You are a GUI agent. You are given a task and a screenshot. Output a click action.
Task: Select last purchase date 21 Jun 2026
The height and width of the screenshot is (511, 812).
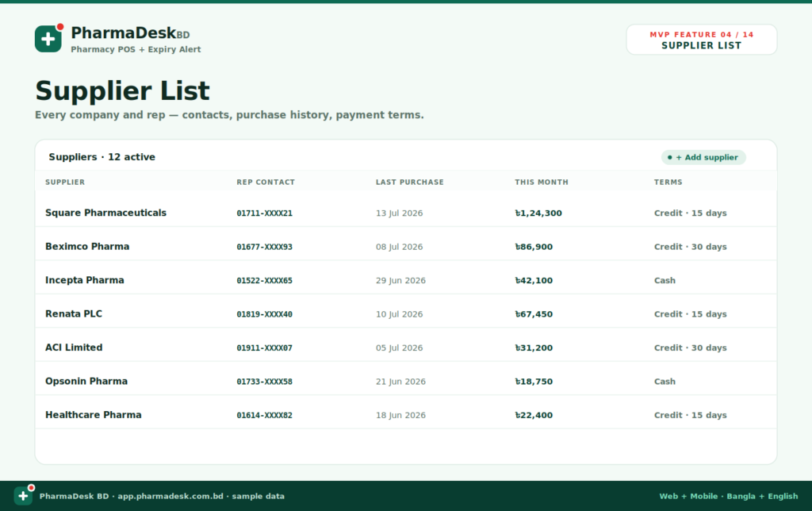click(x=400, y=382)
